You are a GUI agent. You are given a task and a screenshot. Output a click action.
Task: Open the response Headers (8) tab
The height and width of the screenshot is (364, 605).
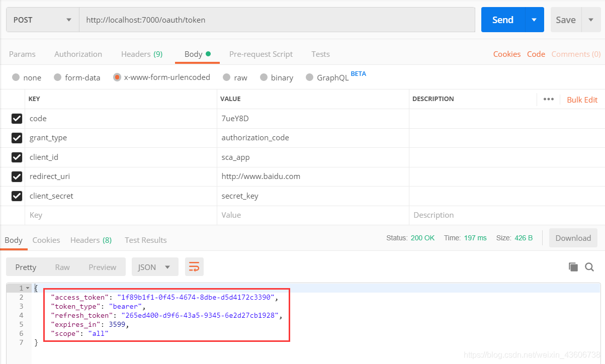click(x=91, y=240)
